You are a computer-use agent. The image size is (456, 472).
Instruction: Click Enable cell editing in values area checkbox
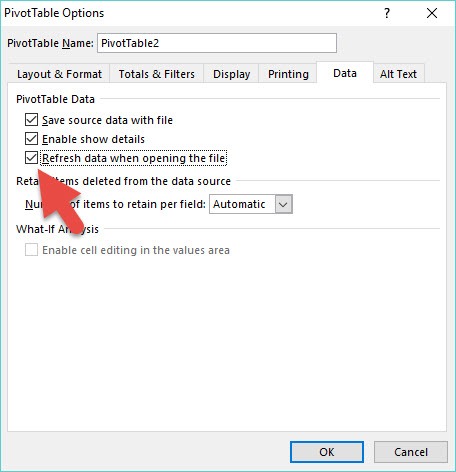(x=31, y=250)
